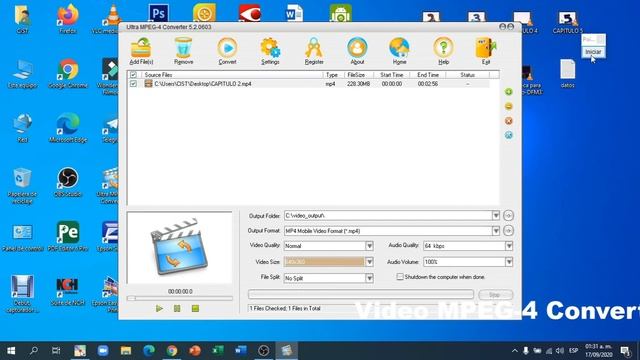Click the yellow remove side icon
The image size is (640, 360).
tap(509, 107)
